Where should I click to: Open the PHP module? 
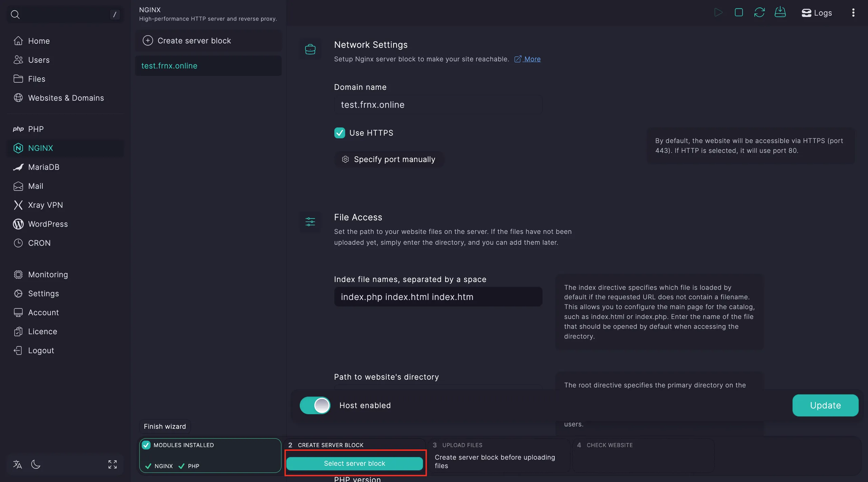(x=66, y=129)
